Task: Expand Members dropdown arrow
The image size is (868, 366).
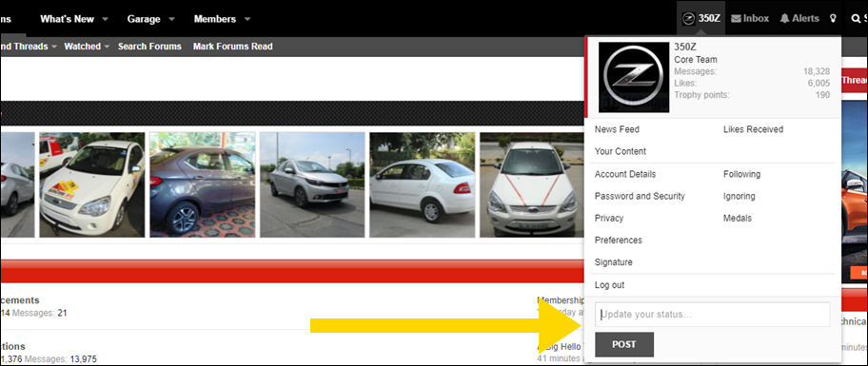Action: click(247, 19)
